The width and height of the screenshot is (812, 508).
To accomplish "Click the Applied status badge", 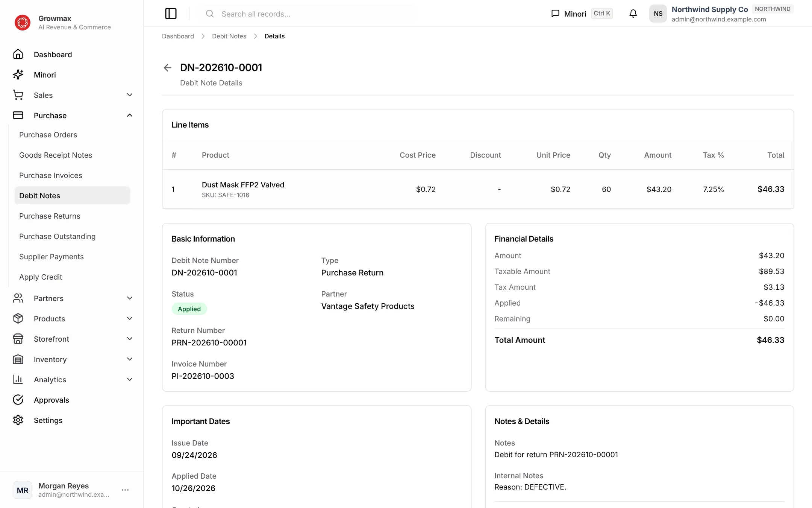I will [189, 309].
